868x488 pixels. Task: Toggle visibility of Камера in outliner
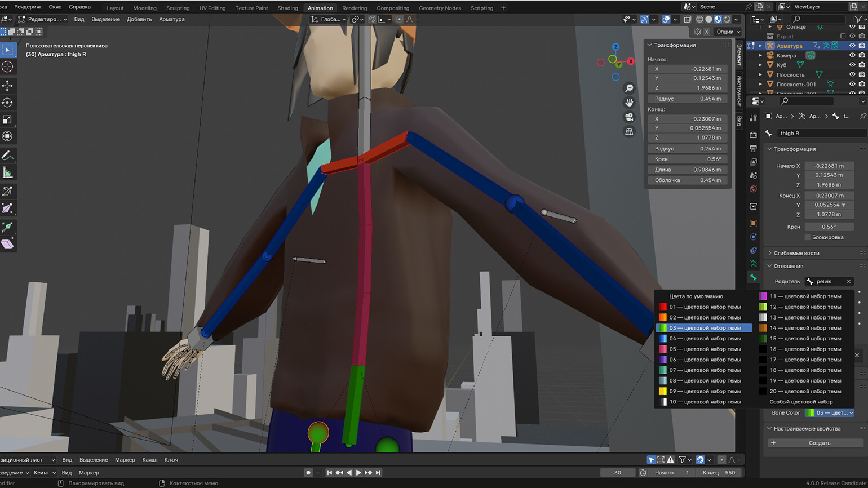tap(852, 55)
